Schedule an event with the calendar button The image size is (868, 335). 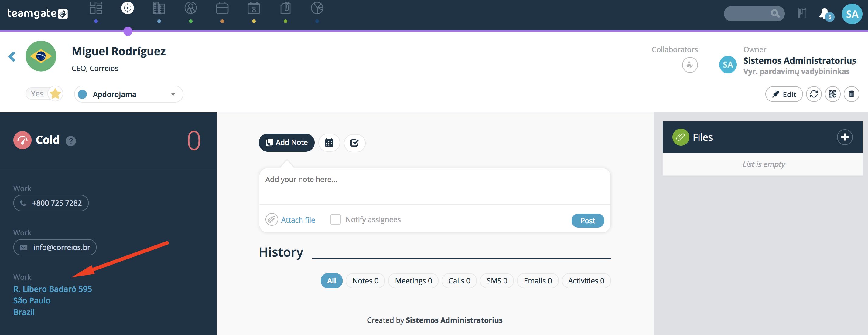click(329, 143)
